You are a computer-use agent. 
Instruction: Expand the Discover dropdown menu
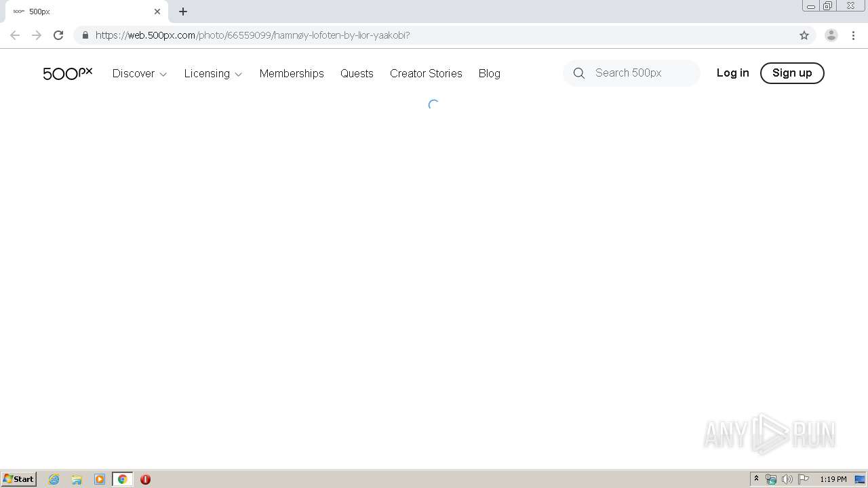tap(140, 73)
